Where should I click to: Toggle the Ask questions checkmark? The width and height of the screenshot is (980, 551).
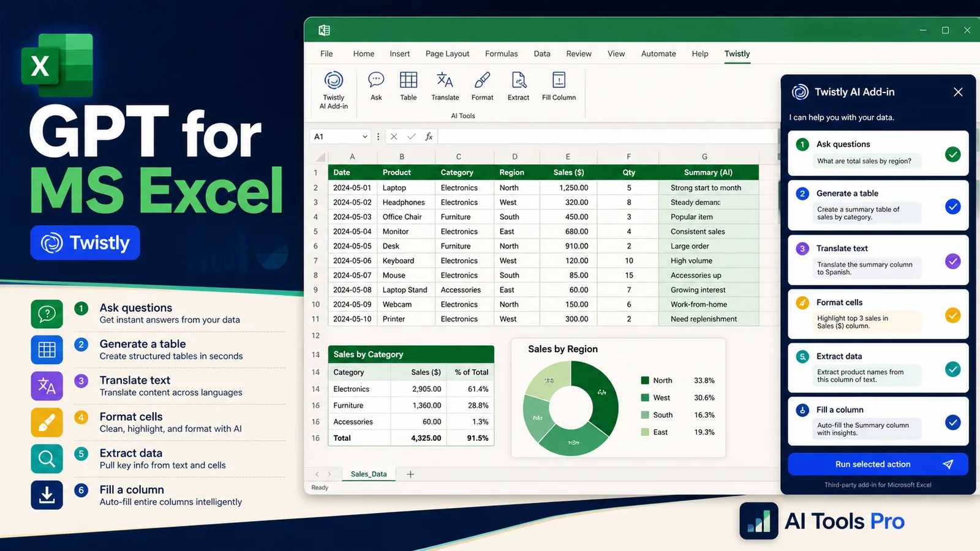tap(952, 154)
